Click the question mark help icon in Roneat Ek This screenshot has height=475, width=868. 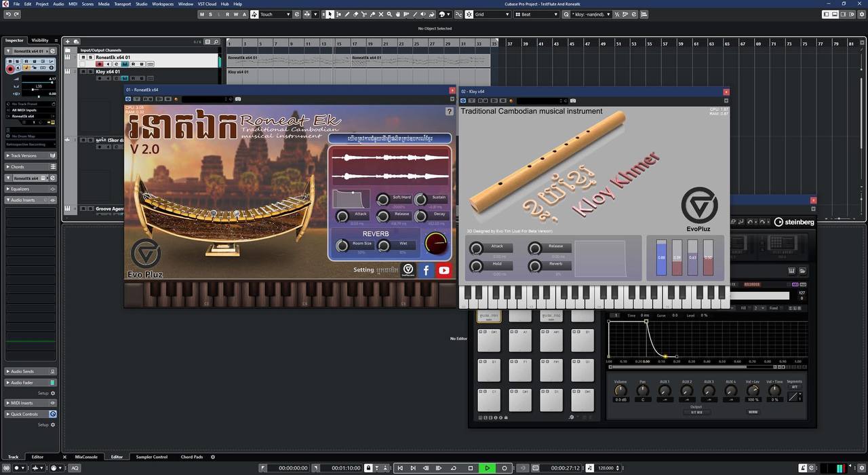tap(449, 111)
